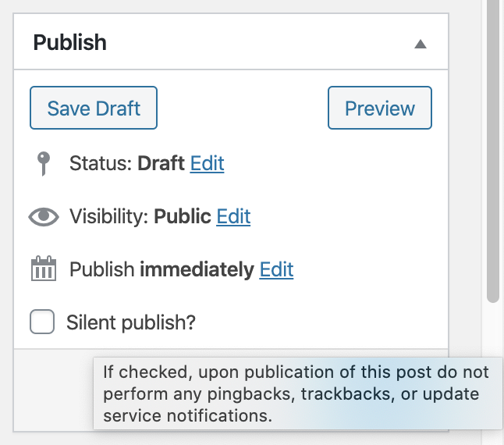Click the Publish panel title
504x445 pixels.
pos(70,42)
